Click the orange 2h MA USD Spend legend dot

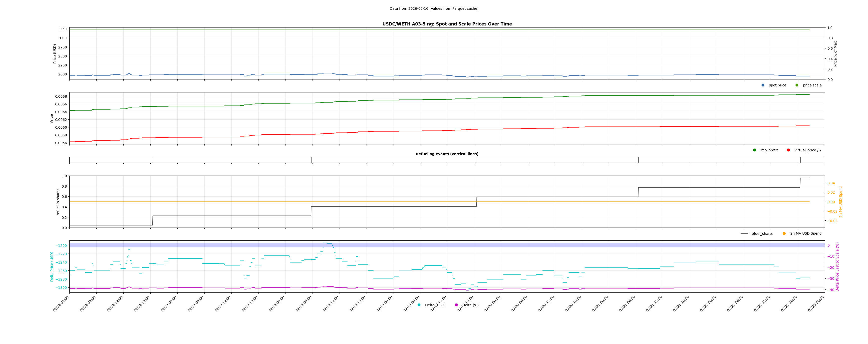click(x=784, y=234)
